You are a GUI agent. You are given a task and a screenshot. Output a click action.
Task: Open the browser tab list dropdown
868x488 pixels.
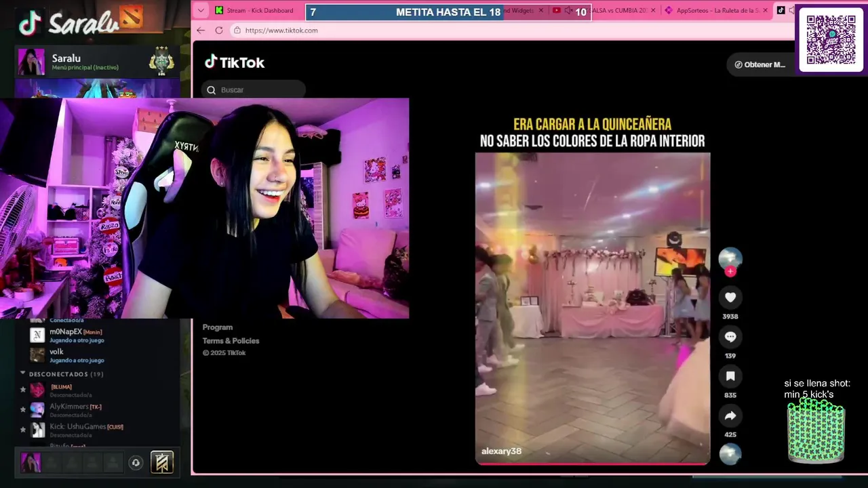201,10
